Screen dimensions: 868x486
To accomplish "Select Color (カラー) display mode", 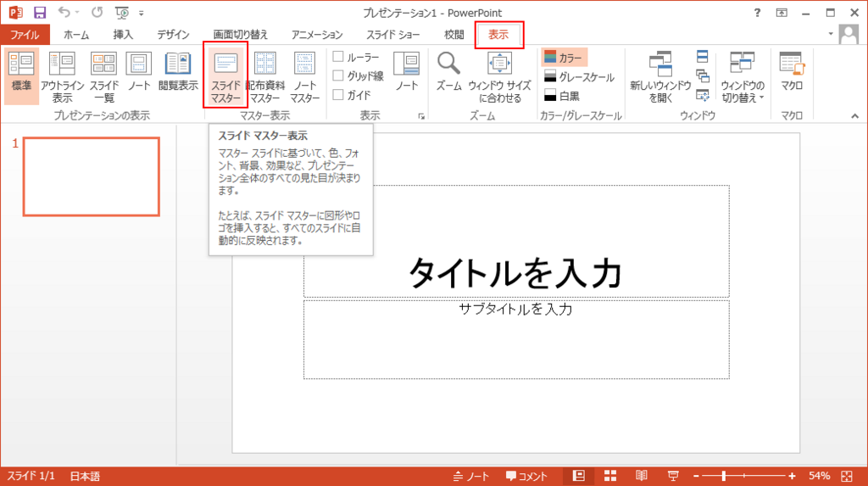I will 564,58.
